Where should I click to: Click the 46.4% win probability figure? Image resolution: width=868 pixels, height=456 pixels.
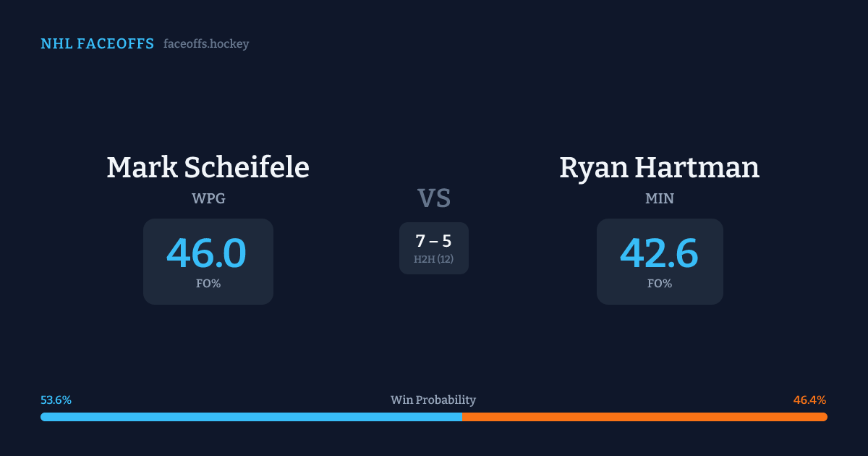tap(809, 400)
